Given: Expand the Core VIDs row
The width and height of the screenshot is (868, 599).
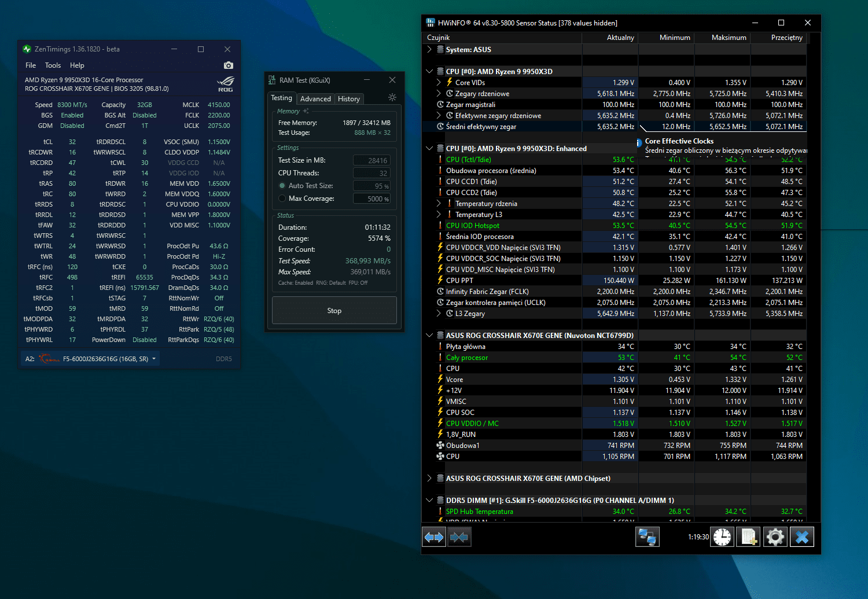Looking at the screenshot, I should pos(439,83).
